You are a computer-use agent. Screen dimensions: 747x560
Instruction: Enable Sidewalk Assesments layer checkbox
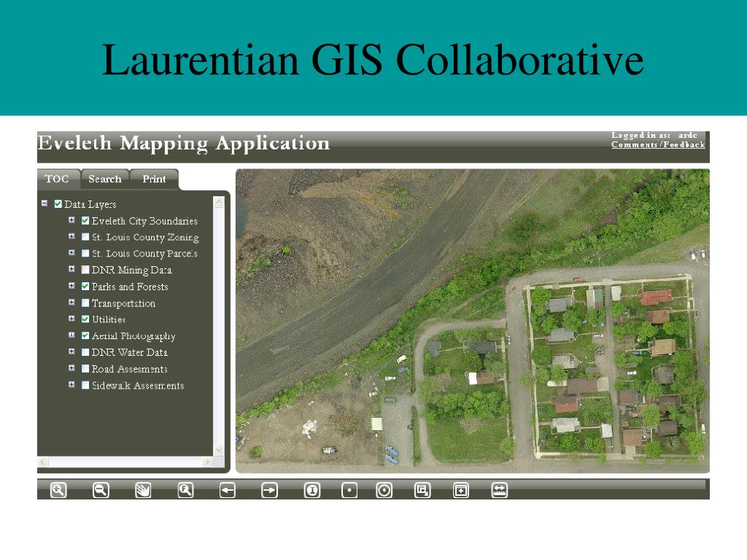coord(85,385)
